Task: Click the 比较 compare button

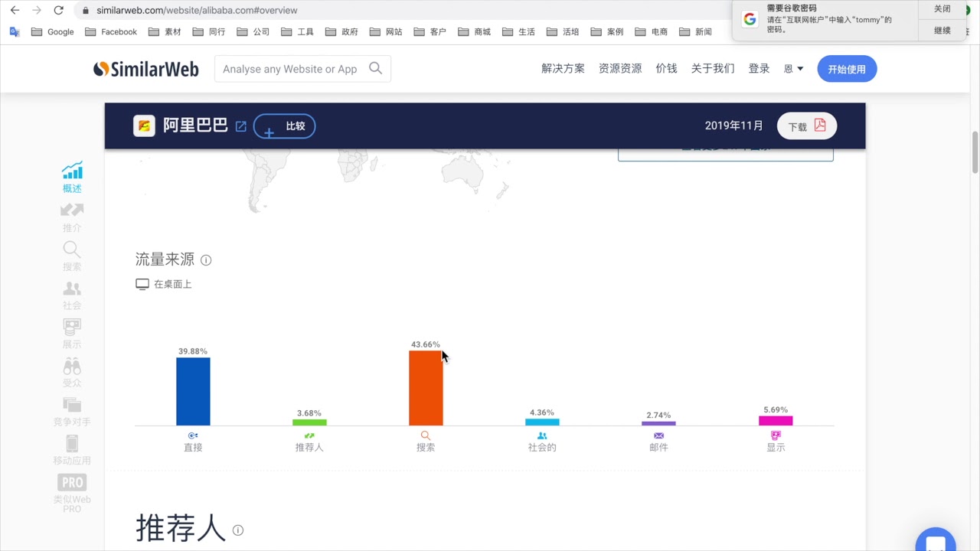Action: pyautogui.click(x=284, y=126)
